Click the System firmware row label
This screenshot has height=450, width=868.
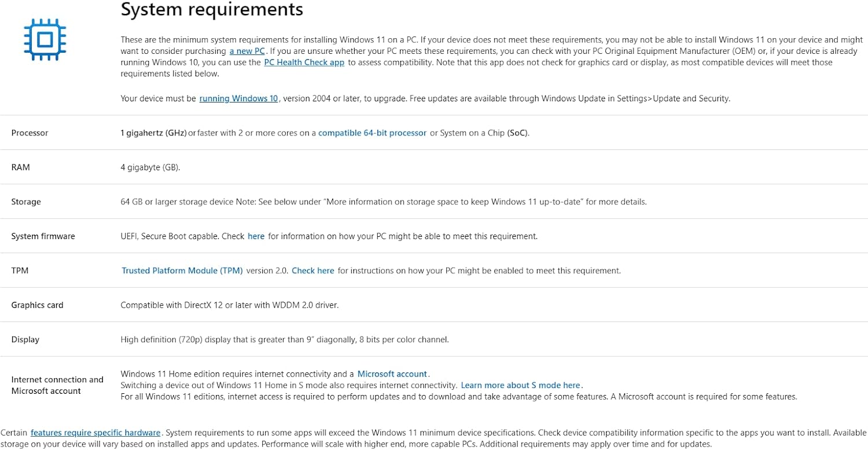point(43,236)
